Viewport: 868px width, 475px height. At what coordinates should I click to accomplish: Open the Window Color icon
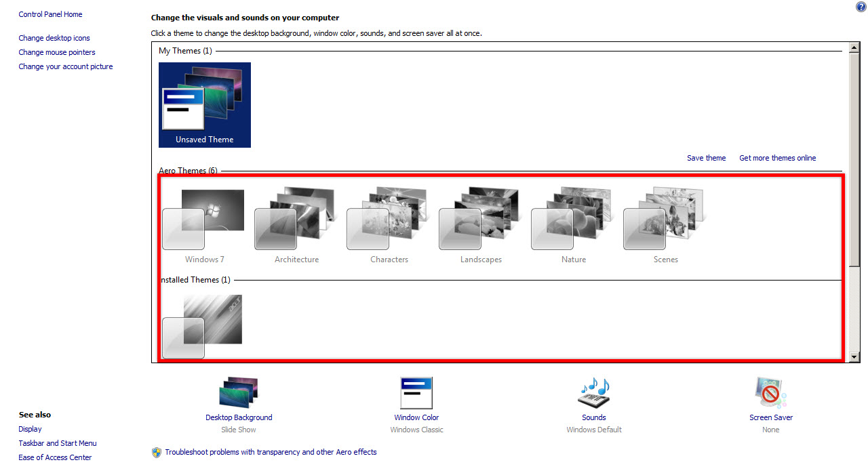[x=416, y=393]
